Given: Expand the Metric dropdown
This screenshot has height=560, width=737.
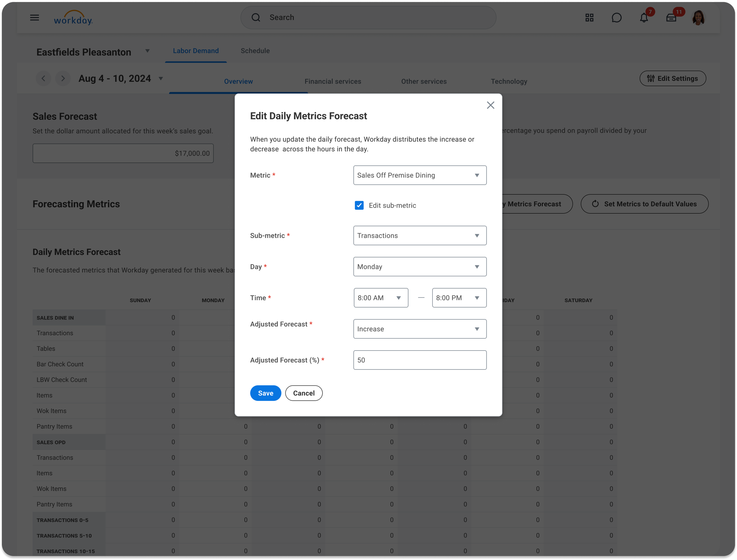Looking at the screenshot, I should tap(420, 175).
